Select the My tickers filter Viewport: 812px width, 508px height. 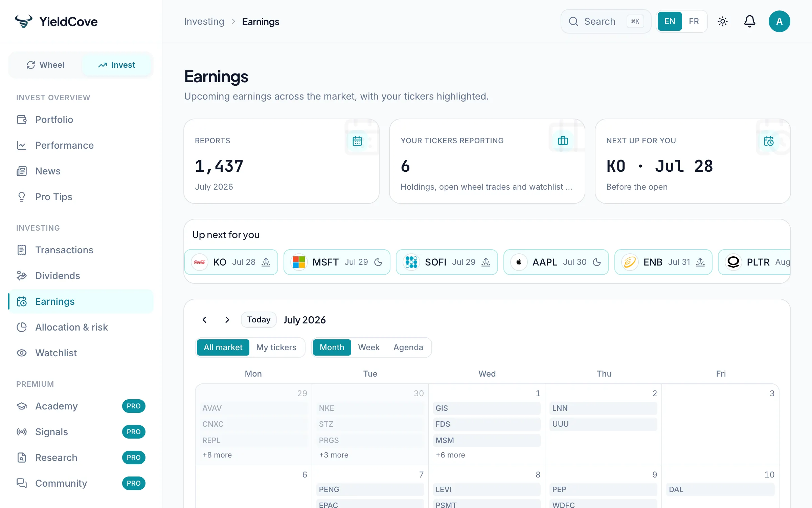(276, 347)
